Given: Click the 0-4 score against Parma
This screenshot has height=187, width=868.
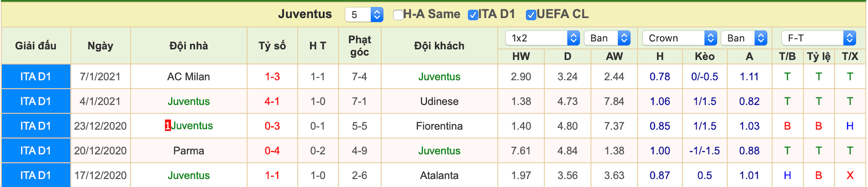Looking at the screenshot, I should (x=272, y=151).
